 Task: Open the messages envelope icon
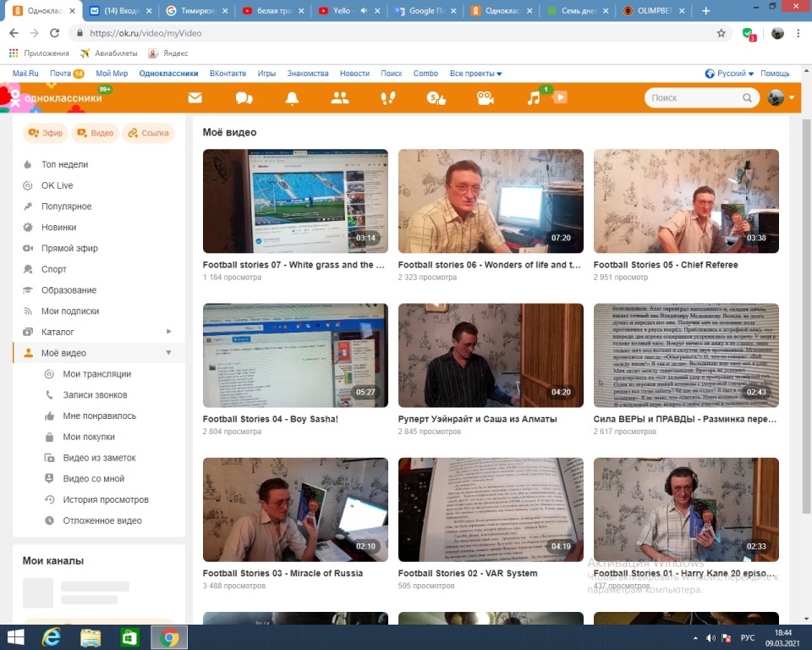(x=195, y=97)
